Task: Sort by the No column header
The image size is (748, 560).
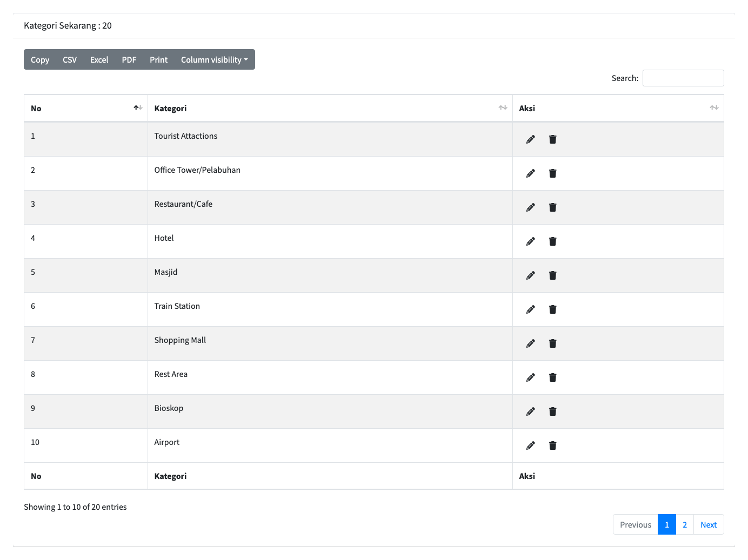Action: point(86,108)
